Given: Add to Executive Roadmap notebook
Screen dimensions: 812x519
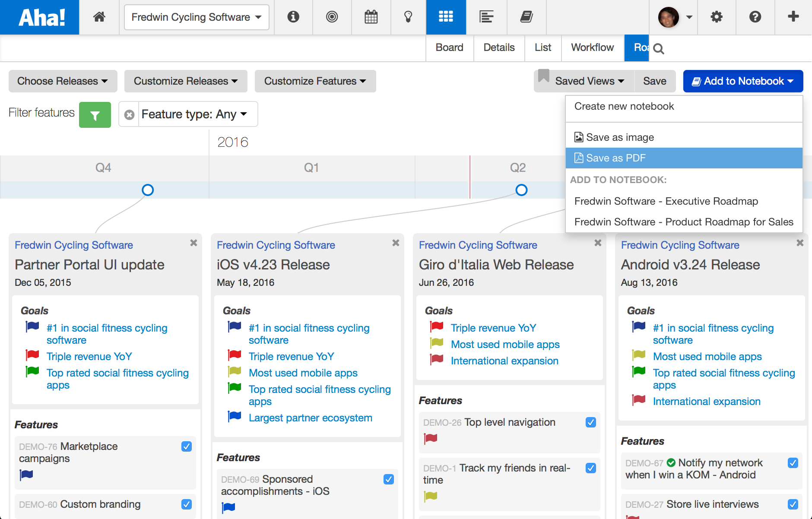Looking at the screenshot, I should (684, 201).
